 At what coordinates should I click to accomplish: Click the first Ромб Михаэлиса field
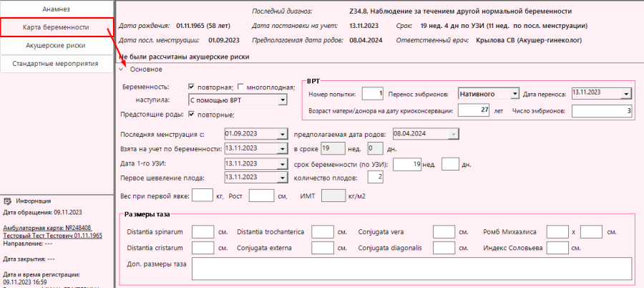557,231
